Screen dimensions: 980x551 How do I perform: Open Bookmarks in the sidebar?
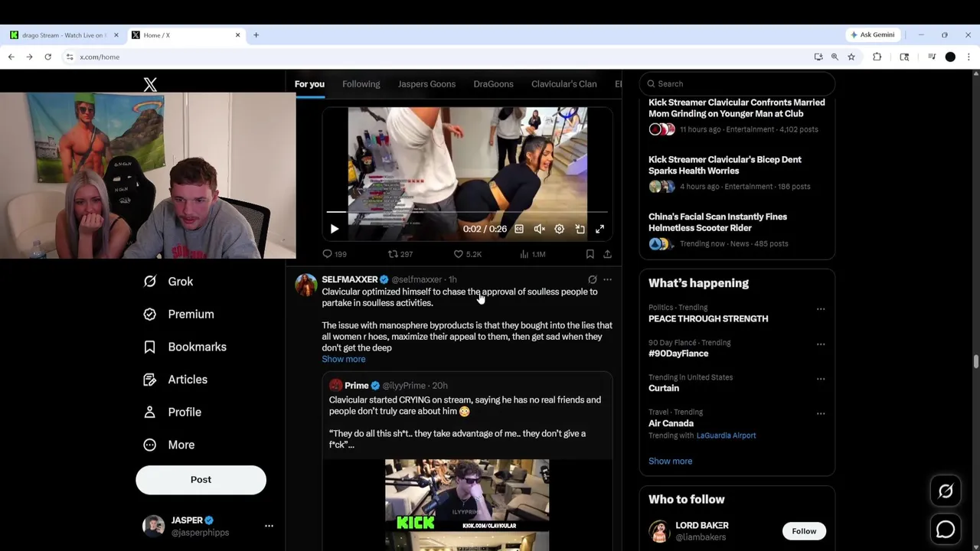click(185, 347)
